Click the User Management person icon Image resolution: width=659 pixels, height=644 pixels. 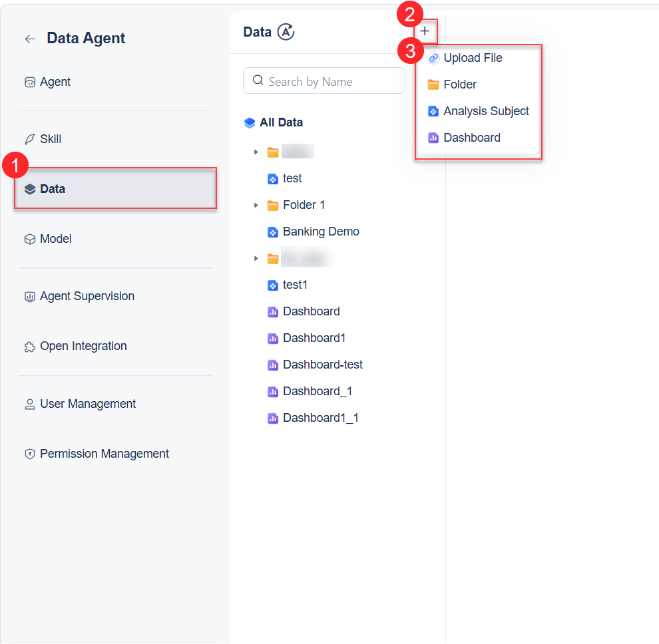(x=30, y=404)
